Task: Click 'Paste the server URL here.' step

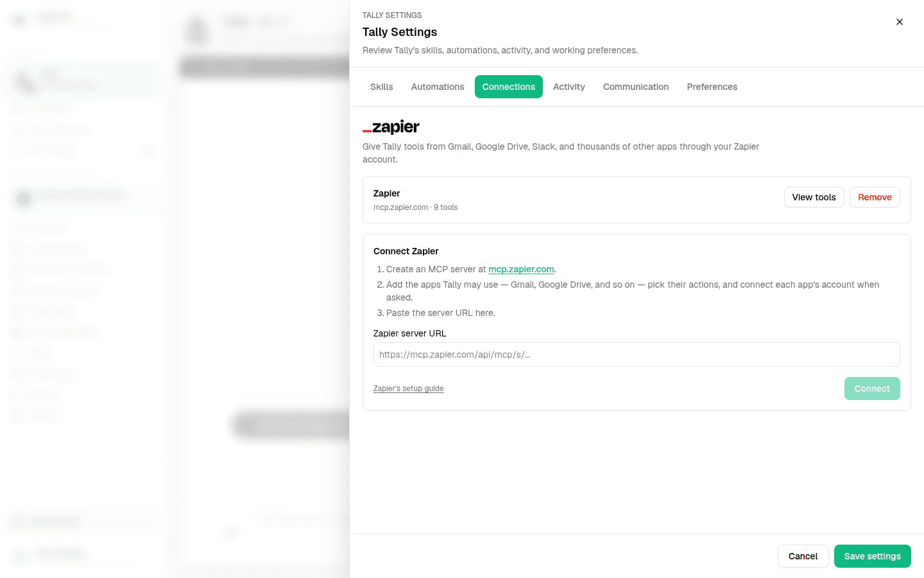Action: click(x=441, y=313)
